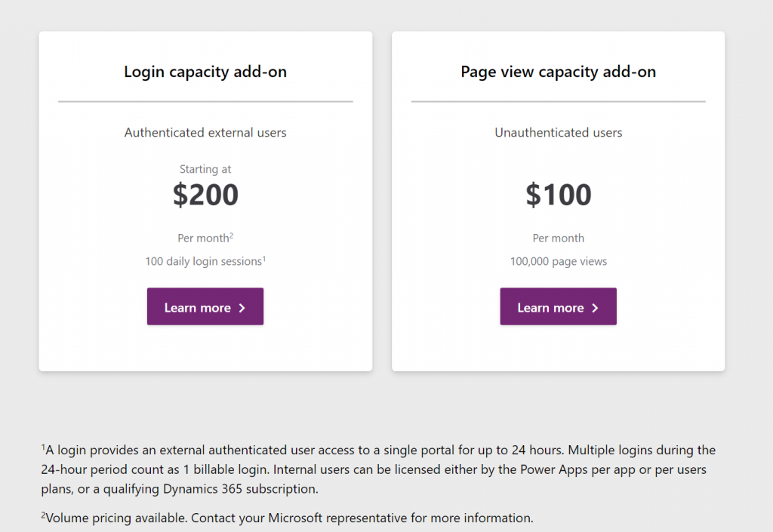Screen dimensions: 773x532
Task: Click the chevron arrow in the Page view Learn more button
Action: coord(595,308)
